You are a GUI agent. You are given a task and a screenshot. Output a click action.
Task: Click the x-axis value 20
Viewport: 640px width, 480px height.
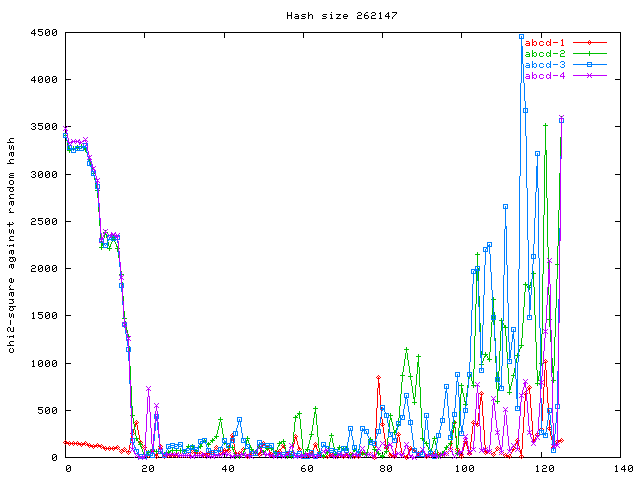coord(148,469)
